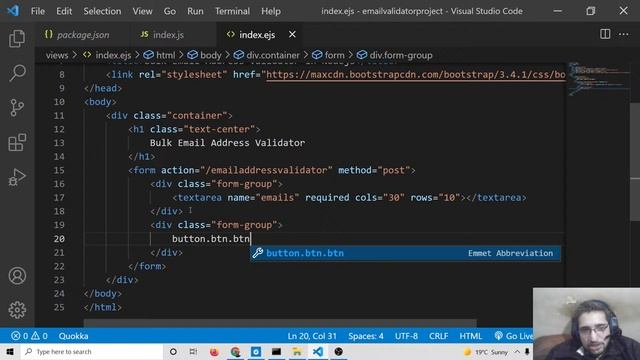Click the textarea tag on line 17
Viewport: 640px width, 360px height.
click(x=200, y=198)
